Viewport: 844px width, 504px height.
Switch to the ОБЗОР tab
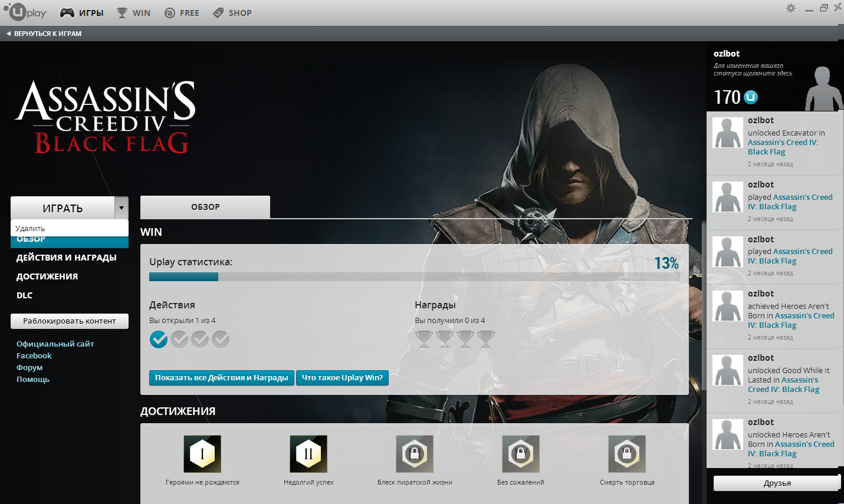click(x=205, y=207)
